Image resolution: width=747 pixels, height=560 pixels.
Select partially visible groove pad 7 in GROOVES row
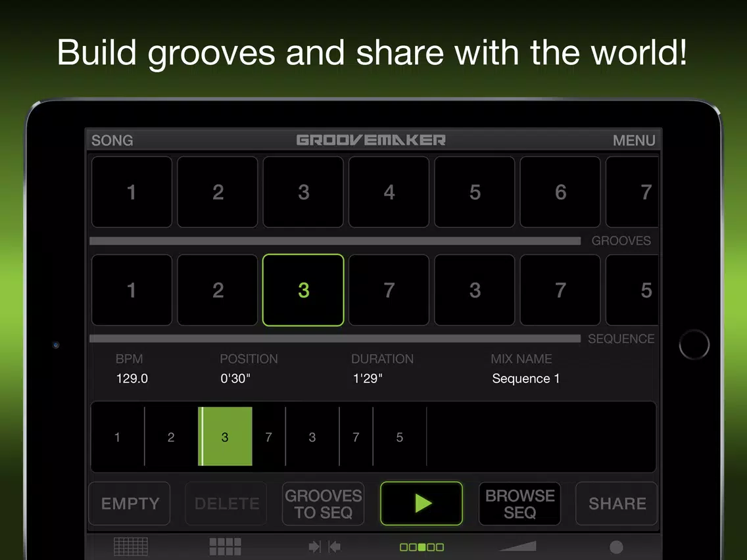click(633, 192)
